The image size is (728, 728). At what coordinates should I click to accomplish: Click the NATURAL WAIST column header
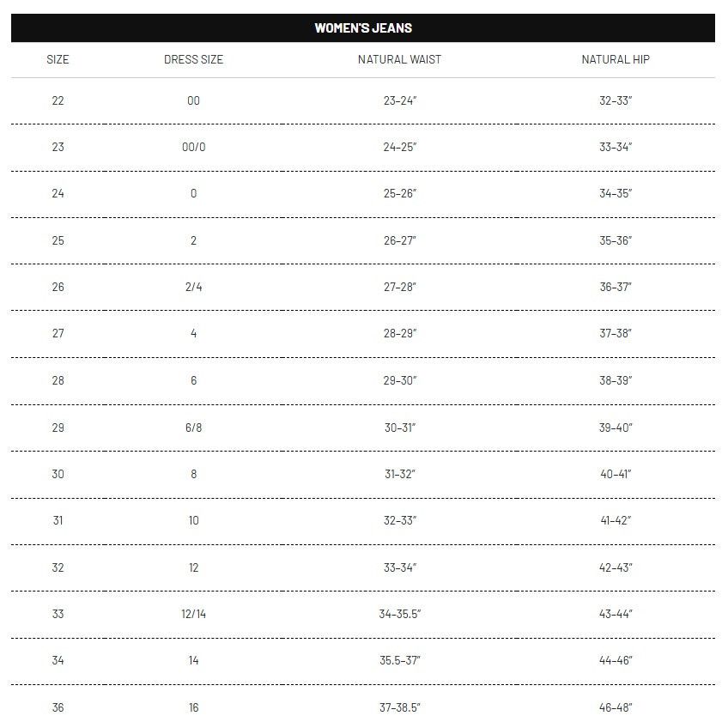[x=399, y=59]
